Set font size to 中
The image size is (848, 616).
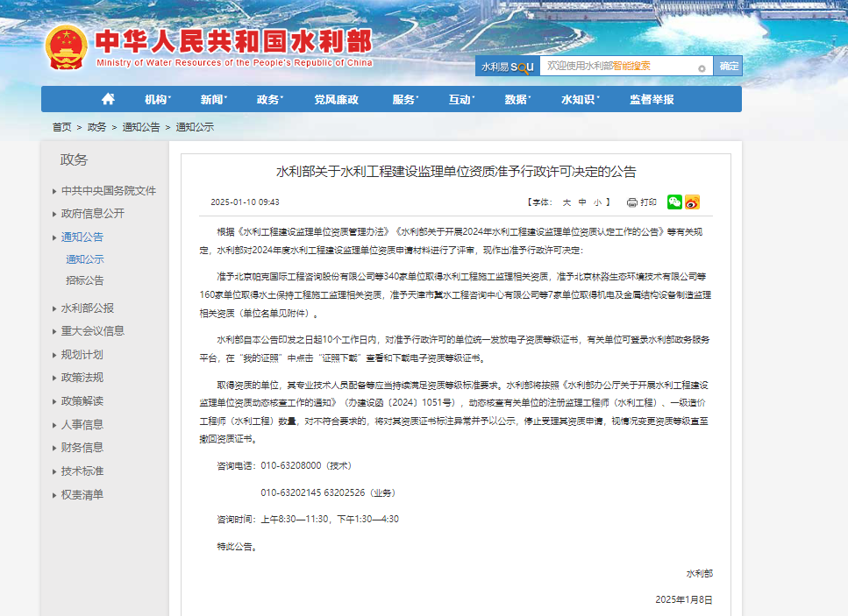tap(582, 202)
